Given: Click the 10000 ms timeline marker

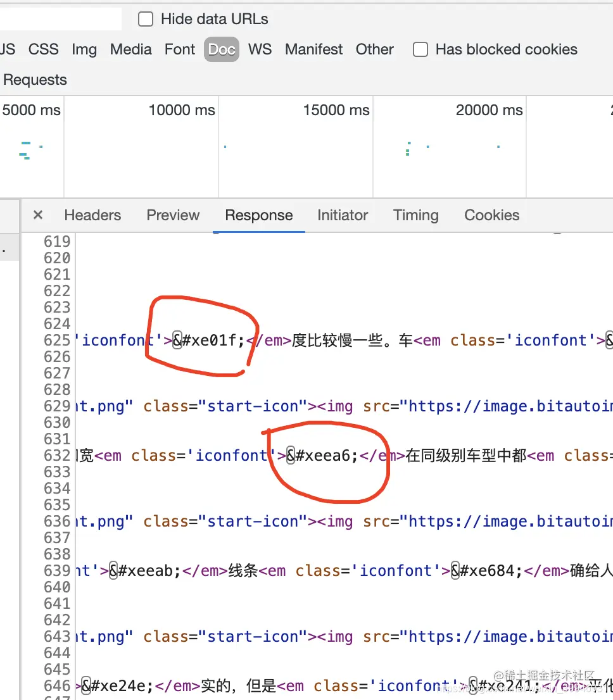Looking at the screenshot, I should 182,110.
